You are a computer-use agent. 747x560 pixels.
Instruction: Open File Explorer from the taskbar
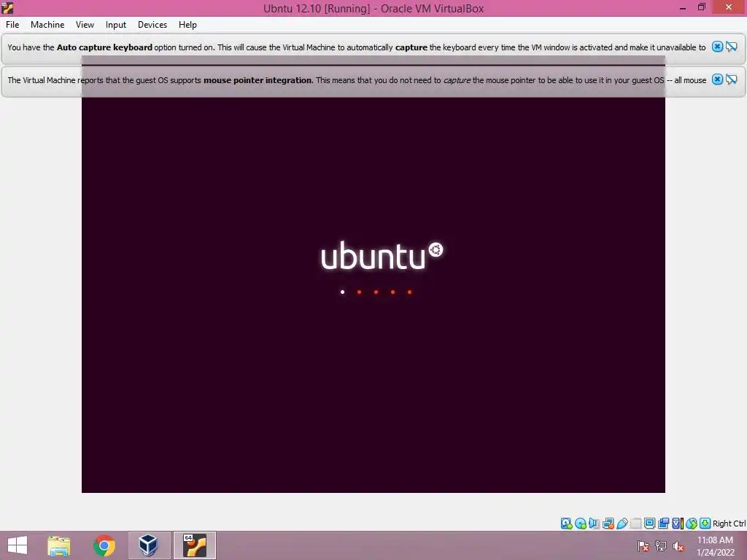(58, 545)
